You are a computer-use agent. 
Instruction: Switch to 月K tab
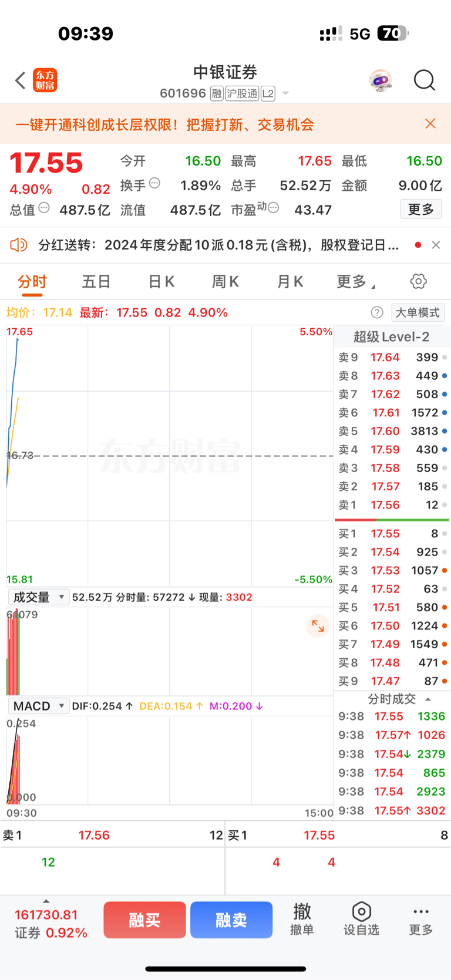[x=290, y=282]
